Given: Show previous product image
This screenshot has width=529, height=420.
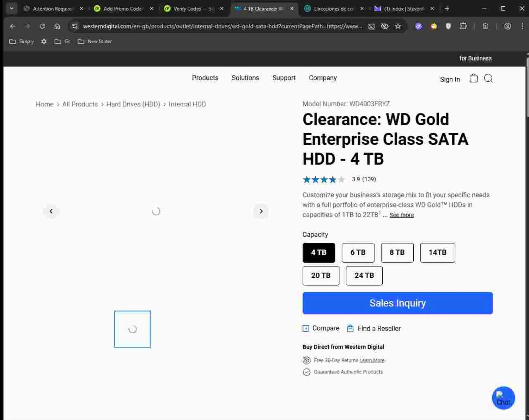Looking at the screenshot, I should pyautogui.click(x=51, y=211).
